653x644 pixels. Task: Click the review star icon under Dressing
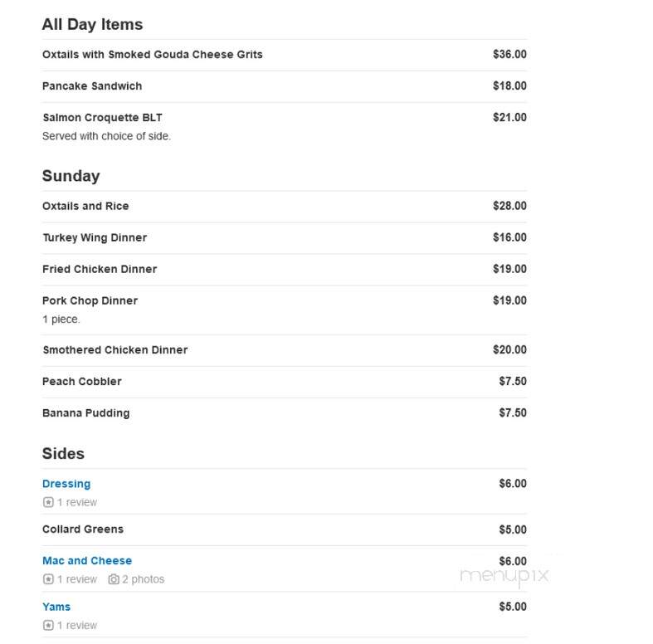tap(48, 502)
